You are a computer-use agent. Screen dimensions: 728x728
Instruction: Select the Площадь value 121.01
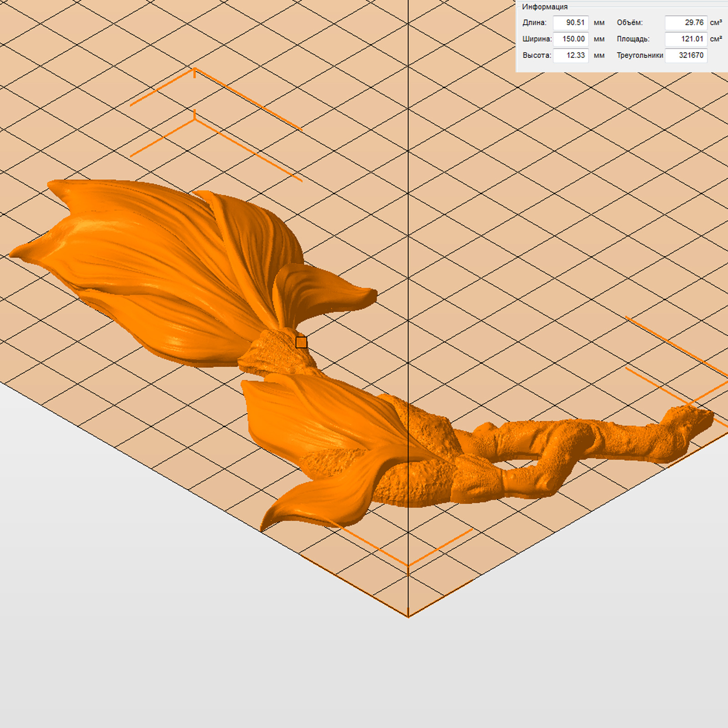(686, 39)
